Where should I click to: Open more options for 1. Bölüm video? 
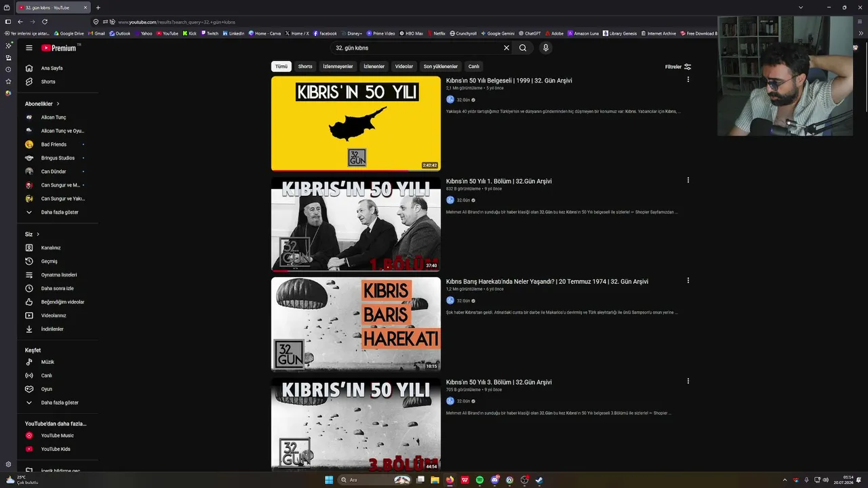click(x=688, y=180)
